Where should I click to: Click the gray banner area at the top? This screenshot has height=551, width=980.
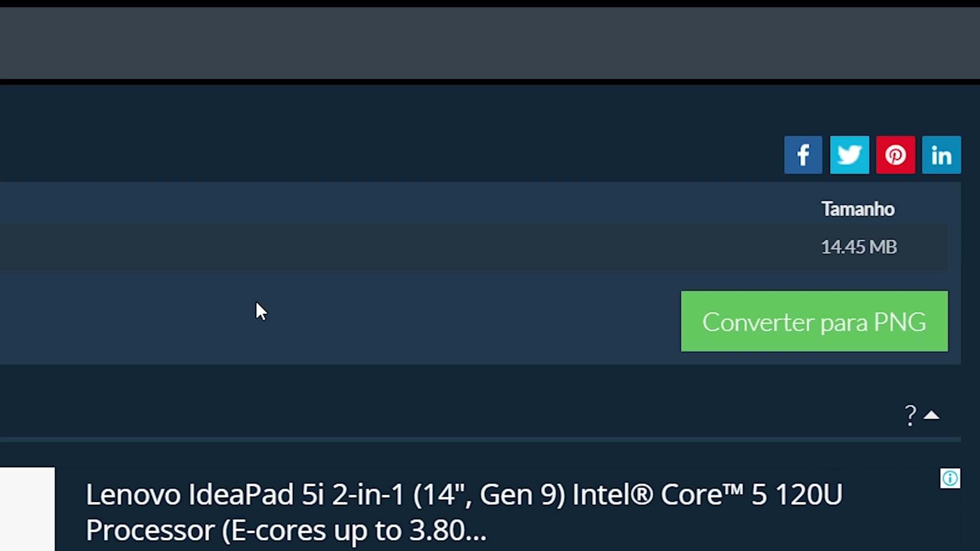(490, 43)
